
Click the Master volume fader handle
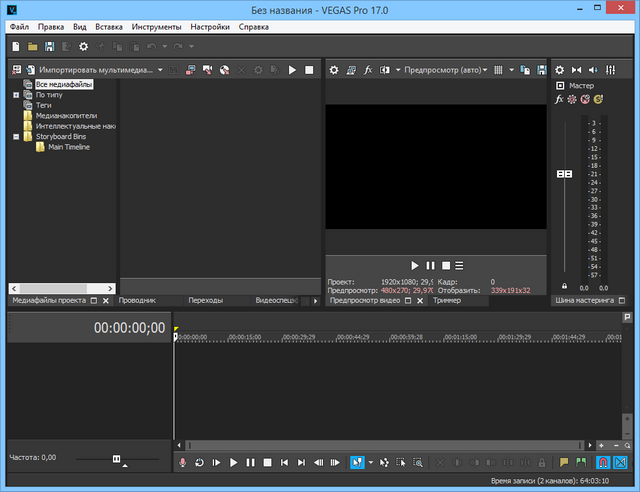point(564,174)
